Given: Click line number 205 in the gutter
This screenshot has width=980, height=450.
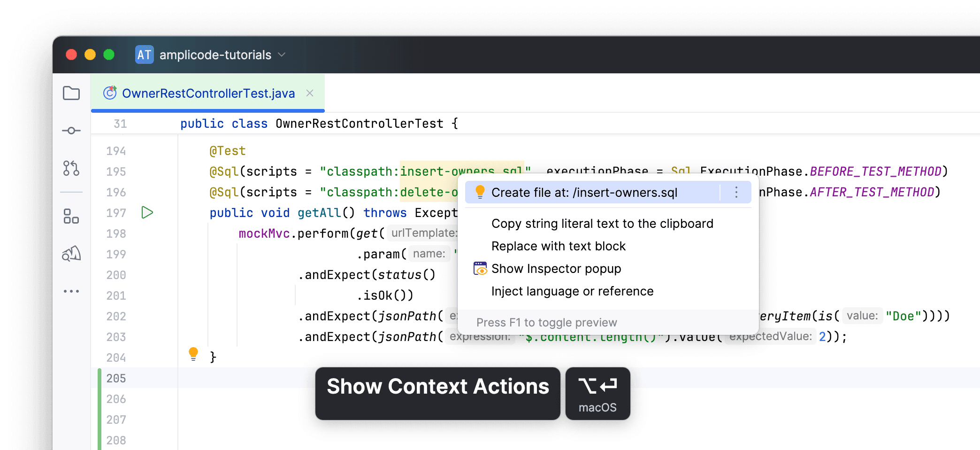Looking at the screenshot, I should (x=116, y=378).
